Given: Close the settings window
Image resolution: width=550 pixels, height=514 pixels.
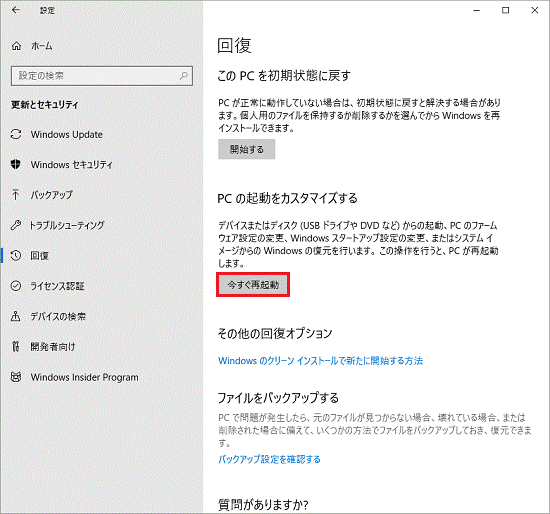Looking at the screenshot, I should click(535, 11).
